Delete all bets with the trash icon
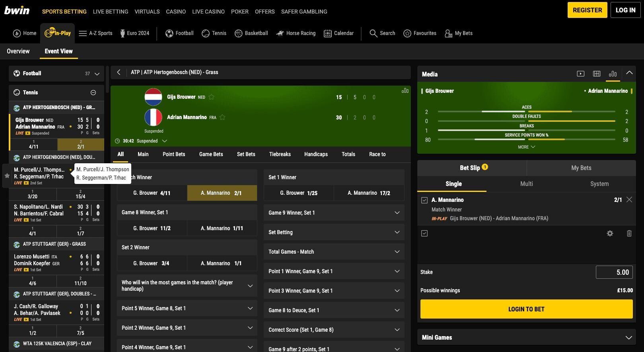This screenshot has height=352, width=644. coord(629,233)
